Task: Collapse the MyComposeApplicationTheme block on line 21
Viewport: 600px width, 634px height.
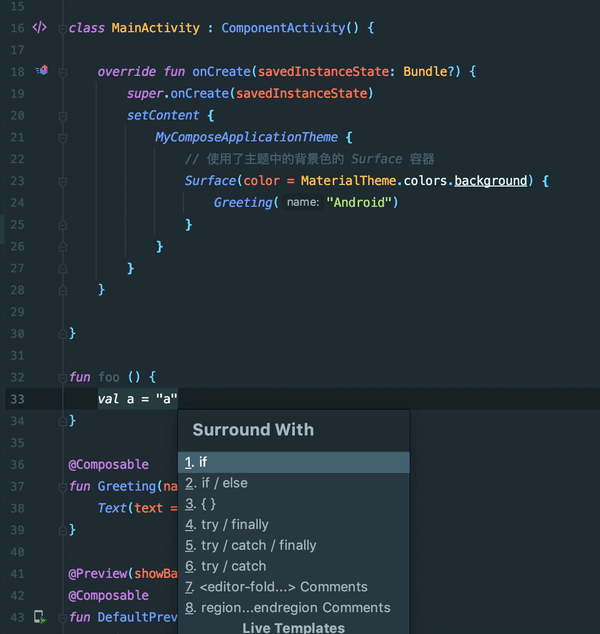Action: (x=63, y=138)
